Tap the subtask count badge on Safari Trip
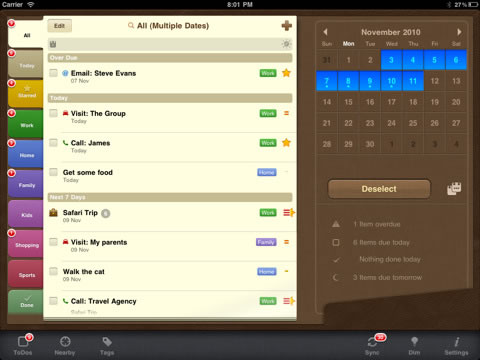Viewport: 480px width, 360px height. [106, 213]
